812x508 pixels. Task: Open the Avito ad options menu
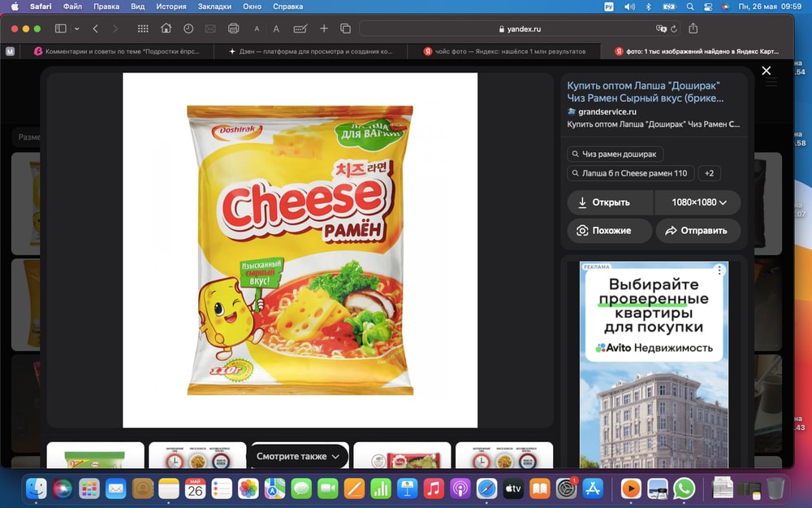pos(719,270)
